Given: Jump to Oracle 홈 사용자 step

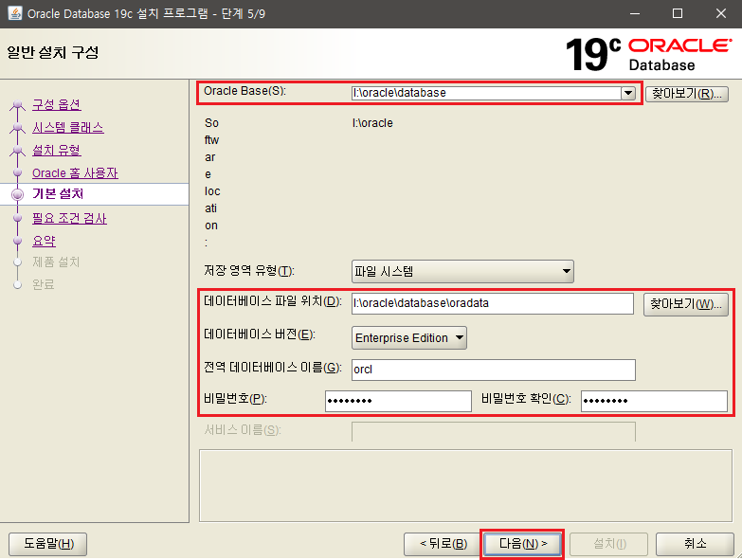Looking at the screenshot, I should tap(75, 172).
